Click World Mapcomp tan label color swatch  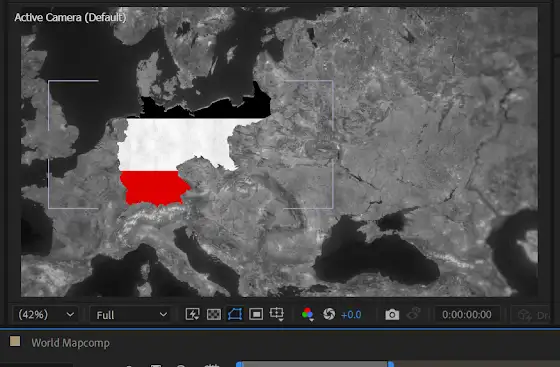[x=15, y=341]
